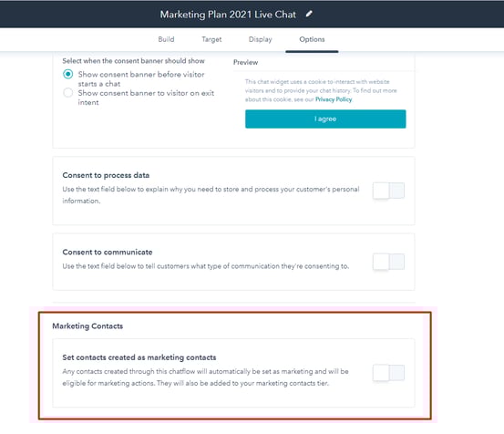Select the Options tab
Image resolution: width=504 pixels, height=434 pixels.
pyautogui.click(x=312, y=39)
